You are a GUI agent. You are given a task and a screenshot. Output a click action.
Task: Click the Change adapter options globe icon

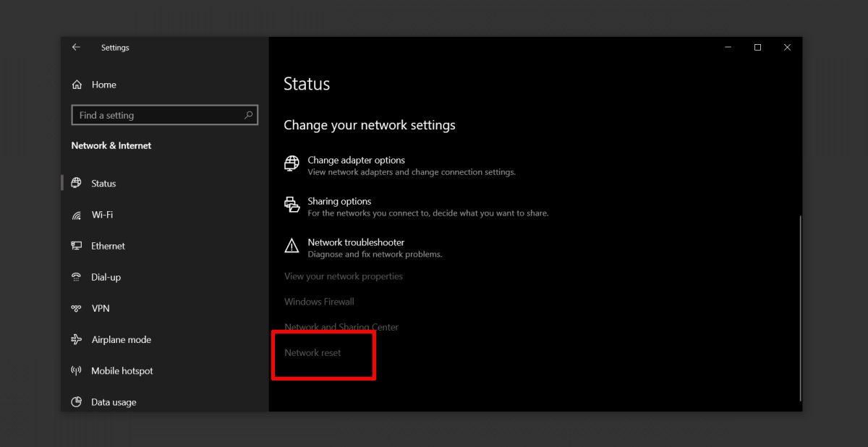(x=292, y=164)
